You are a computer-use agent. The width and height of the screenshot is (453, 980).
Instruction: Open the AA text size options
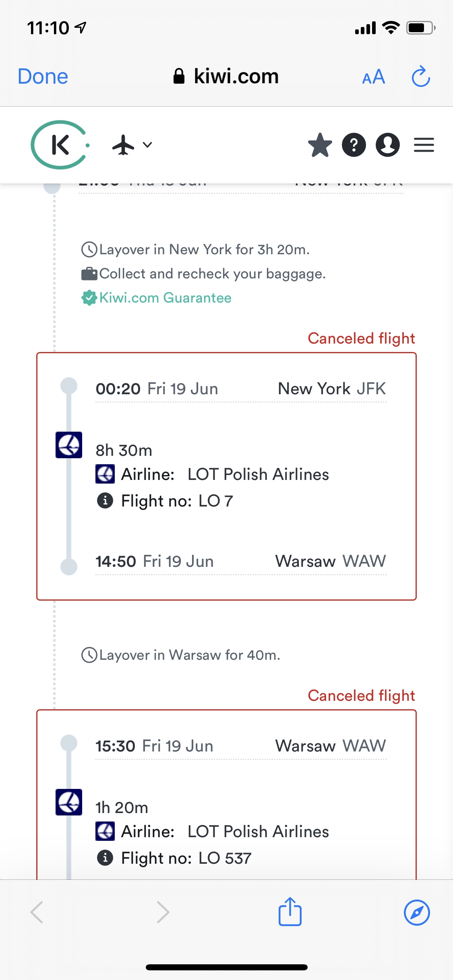(373, 76)
